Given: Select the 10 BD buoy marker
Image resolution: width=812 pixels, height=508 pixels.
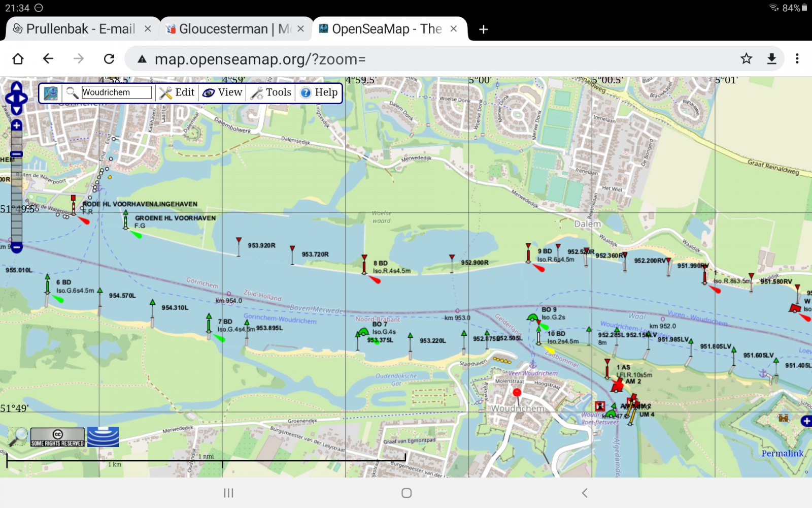Looking at the screenshot, I should tap(539, 335).
